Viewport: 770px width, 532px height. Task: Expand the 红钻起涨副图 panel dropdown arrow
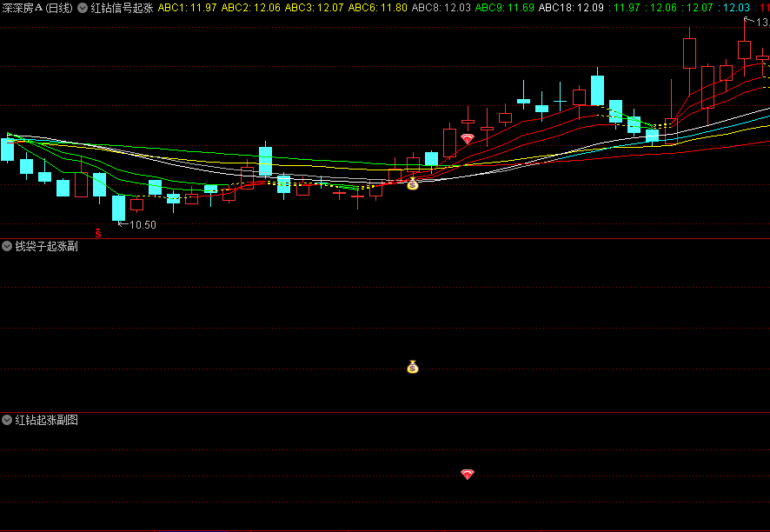coord(7,420)
